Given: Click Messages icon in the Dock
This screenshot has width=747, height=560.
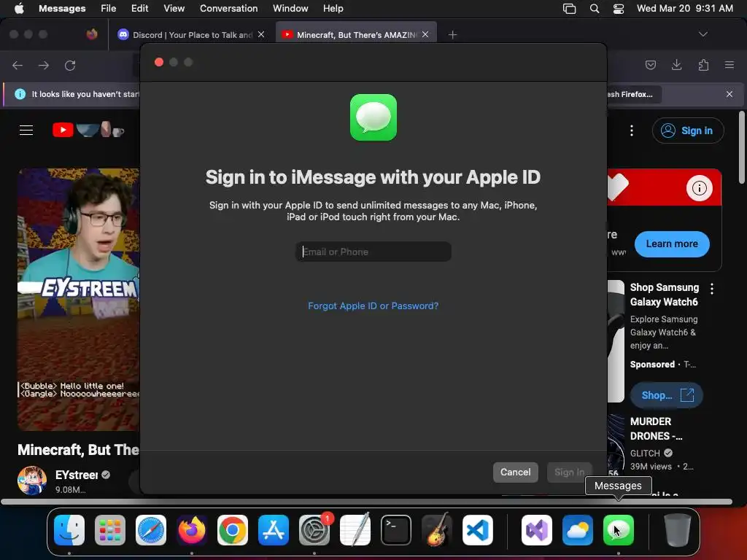Looking at the screenshot, I should 619,530.
